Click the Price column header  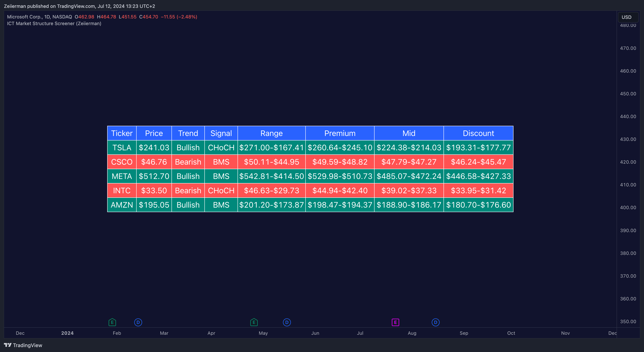click(154, 133)
